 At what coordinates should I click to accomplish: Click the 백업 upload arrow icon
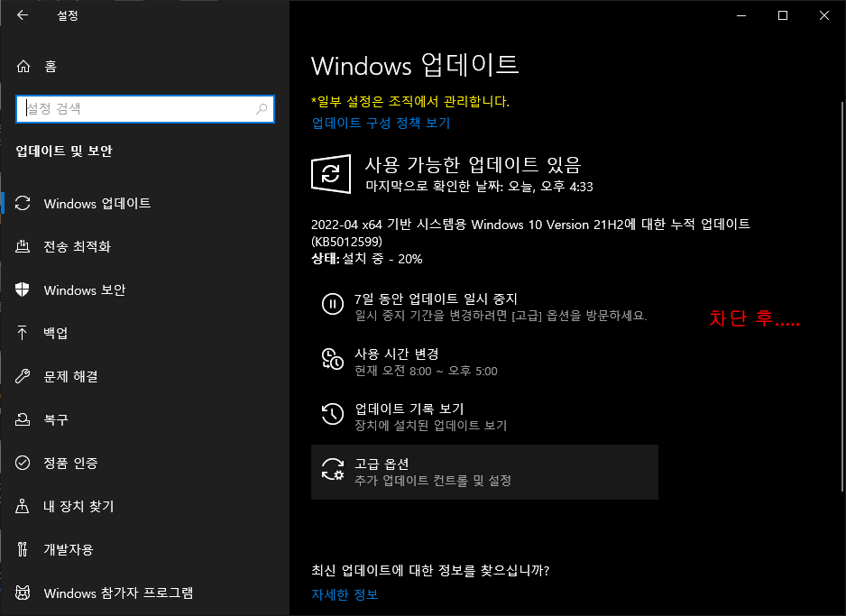pos(23,333)
